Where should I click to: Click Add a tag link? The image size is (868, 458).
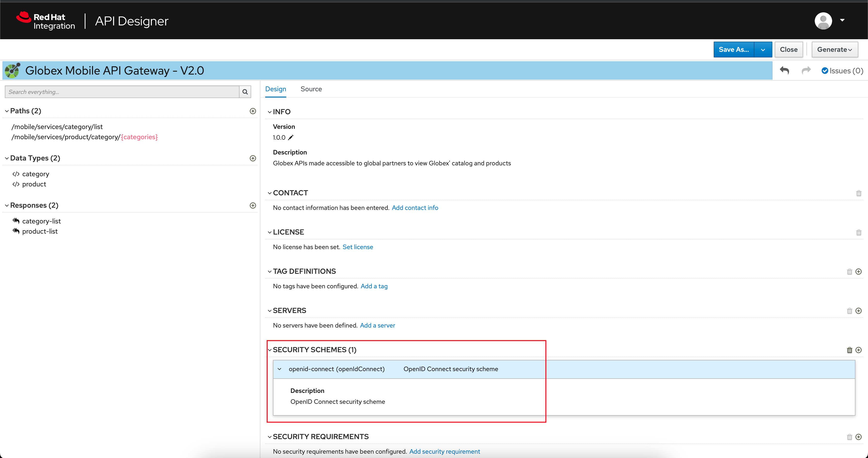[374, 286]
